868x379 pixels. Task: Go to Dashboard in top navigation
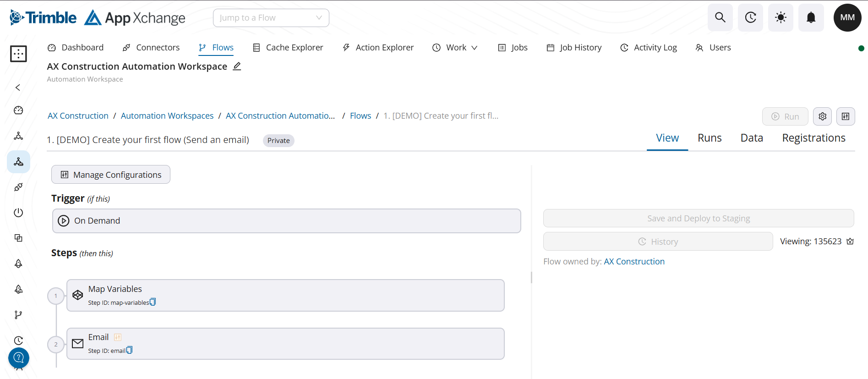tap(76, 48)
